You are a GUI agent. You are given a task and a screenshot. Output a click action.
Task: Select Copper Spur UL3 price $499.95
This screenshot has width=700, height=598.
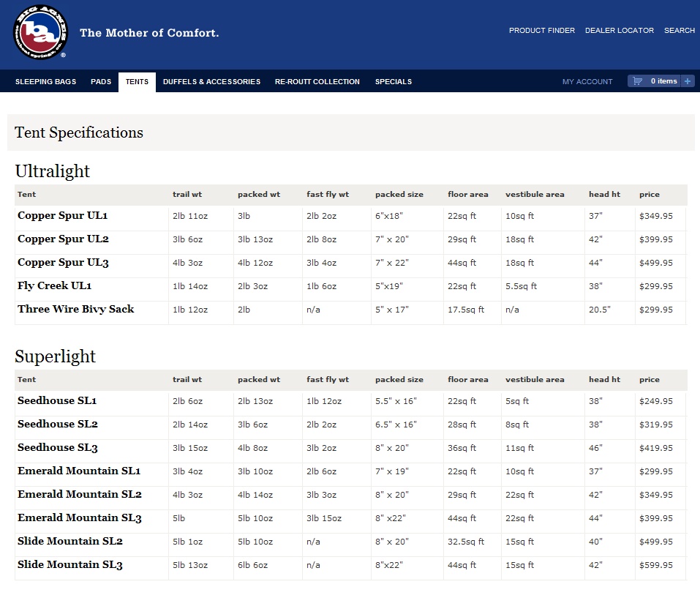coord(656,263)
